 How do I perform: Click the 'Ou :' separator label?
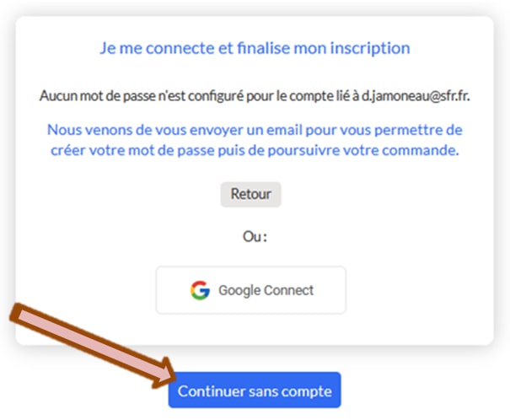click(x=255, y=236)
